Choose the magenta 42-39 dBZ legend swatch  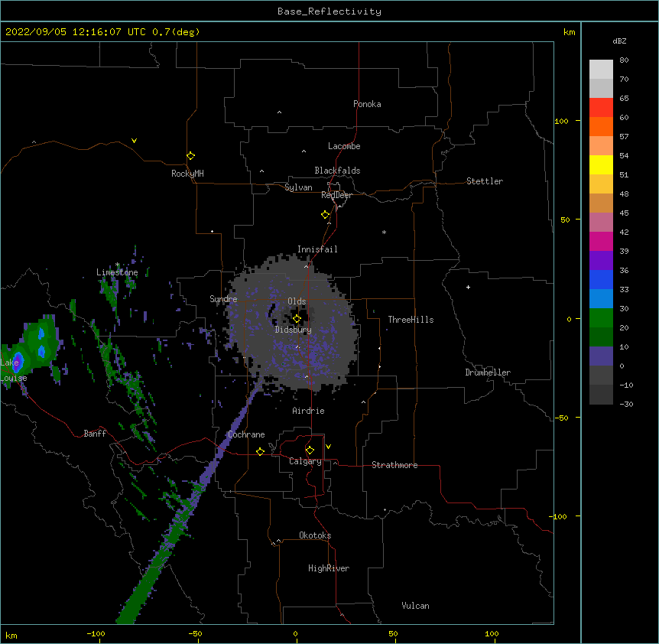pyautogui.click(x=601, y=241)
